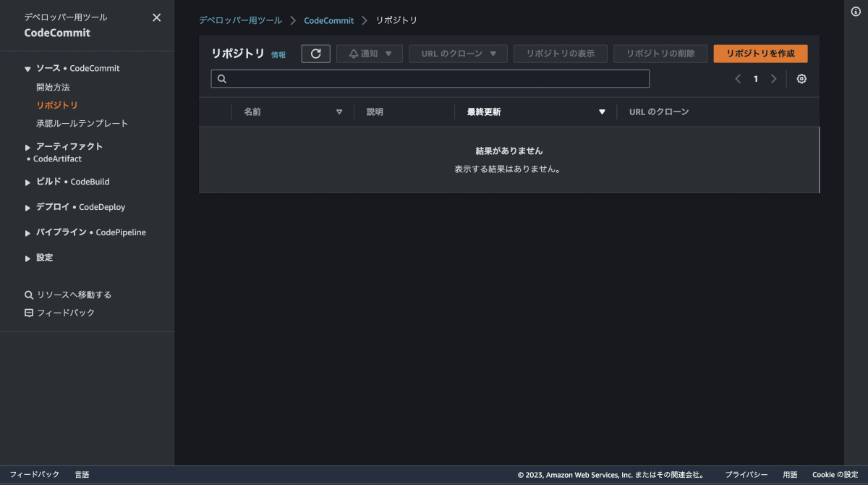Image resolution: width=868 pixels, height=485 pixels.
Task: Click the repository search input field
Action: pos(430,79)
